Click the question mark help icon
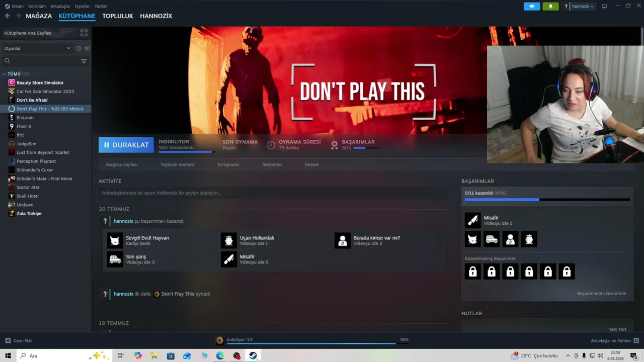The image size is (644, 362). coord(566,7)
